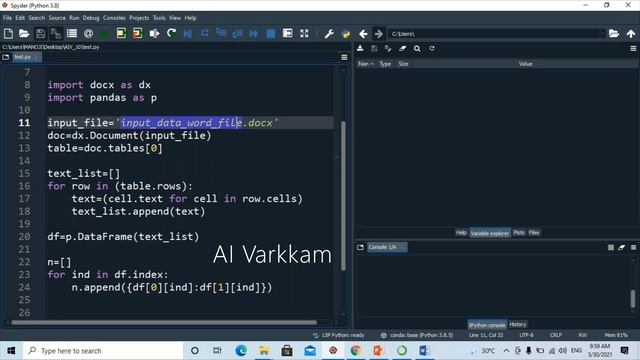The height and width of the screenshot is (360, 640).
Task: Save data as icon in Variable explorer
Action: (374, 49)
